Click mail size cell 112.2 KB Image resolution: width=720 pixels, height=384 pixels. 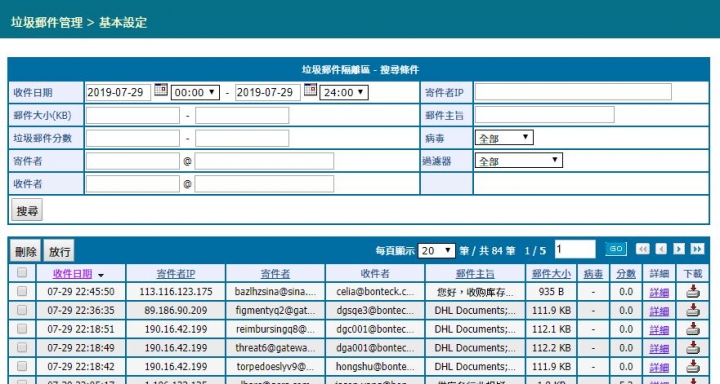click(551, 348)
